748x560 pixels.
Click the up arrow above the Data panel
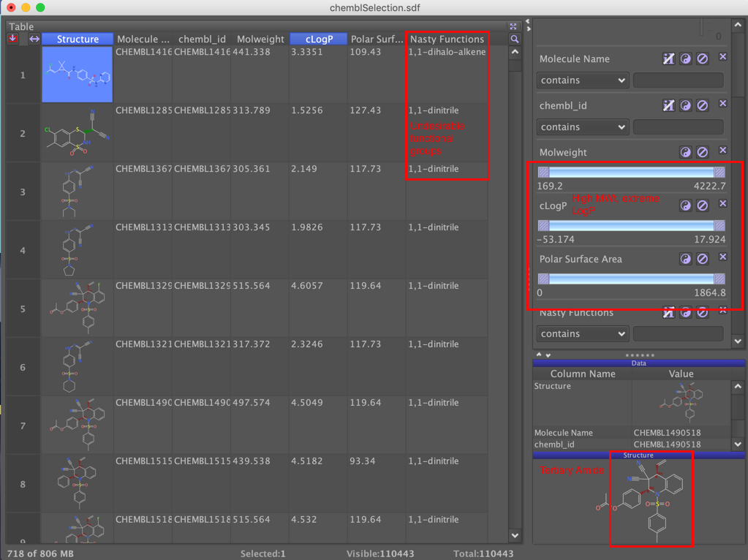coord(539,355)
